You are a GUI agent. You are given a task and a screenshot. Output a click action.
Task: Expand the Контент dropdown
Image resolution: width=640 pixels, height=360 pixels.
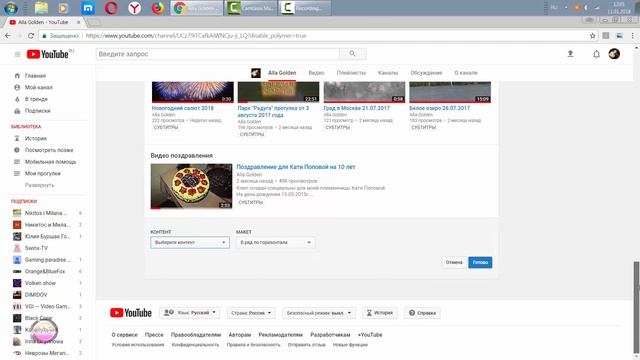pos(190,242)
